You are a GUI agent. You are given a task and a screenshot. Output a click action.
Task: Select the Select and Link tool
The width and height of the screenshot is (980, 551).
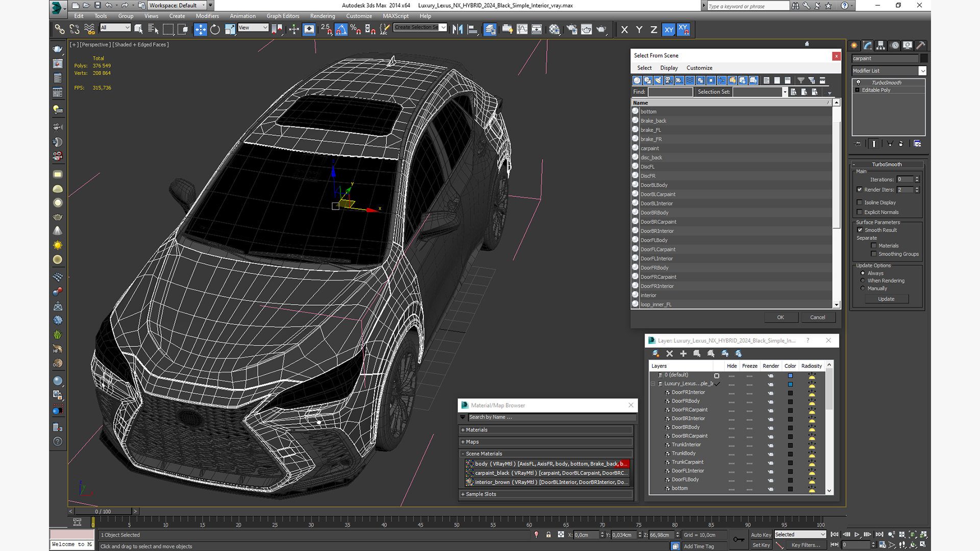click(60, 30)
